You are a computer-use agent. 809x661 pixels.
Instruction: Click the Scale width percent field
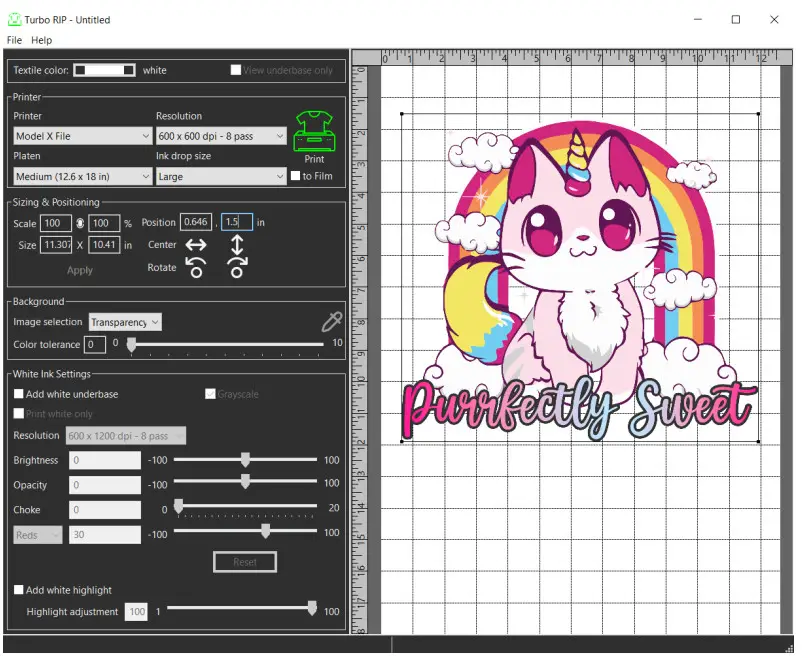pyautogui.click(x=56, y=223)
